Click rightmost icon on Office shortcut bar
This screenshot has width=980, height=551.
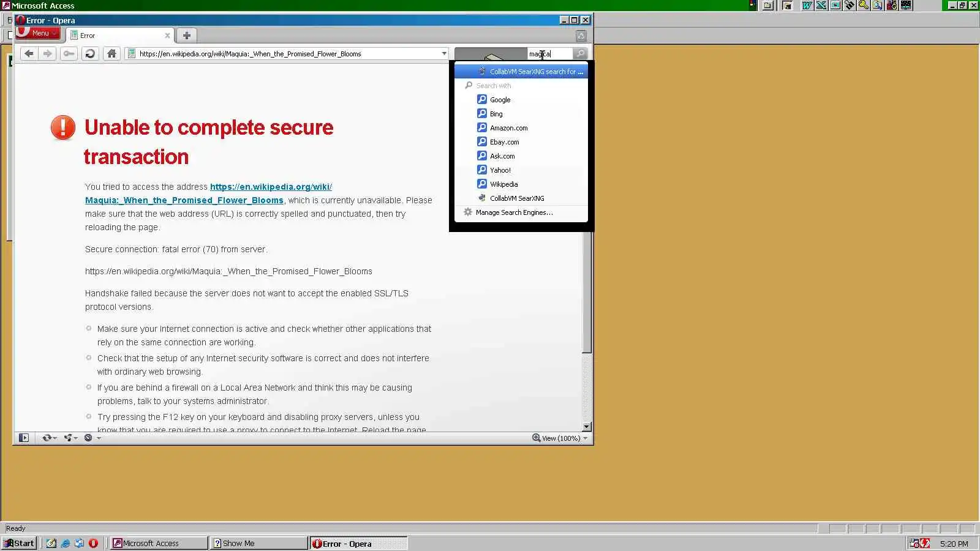tap(907, 5)
